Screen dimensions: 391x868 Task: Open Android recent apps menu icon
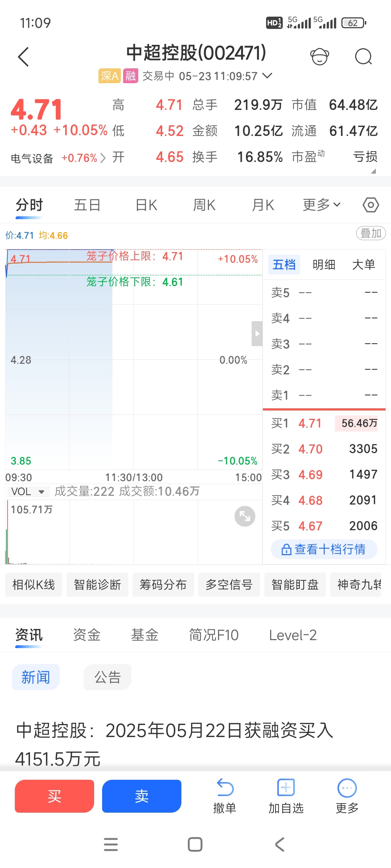pyautogui.click(x=111, y=844)
